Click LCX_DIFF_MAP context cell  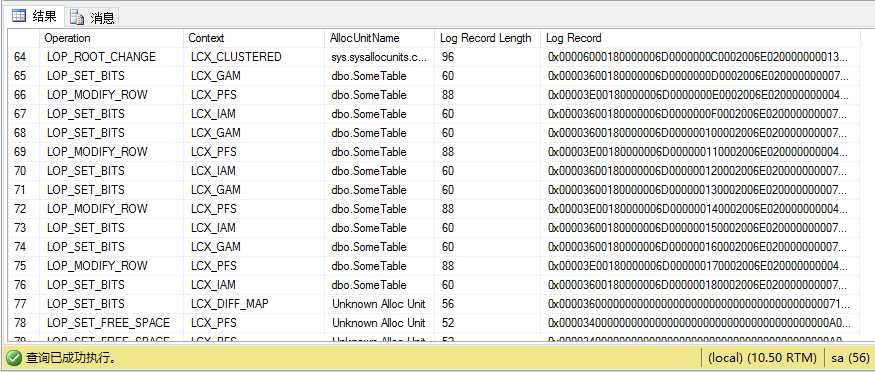(x=229, y=303)
